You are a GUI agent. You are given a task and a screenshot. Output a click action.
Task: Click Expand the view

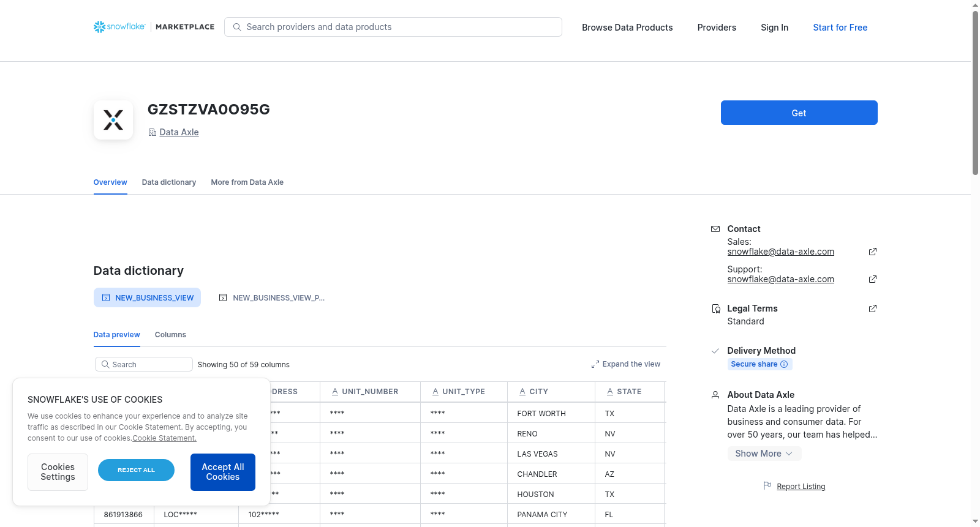point(626,364)
